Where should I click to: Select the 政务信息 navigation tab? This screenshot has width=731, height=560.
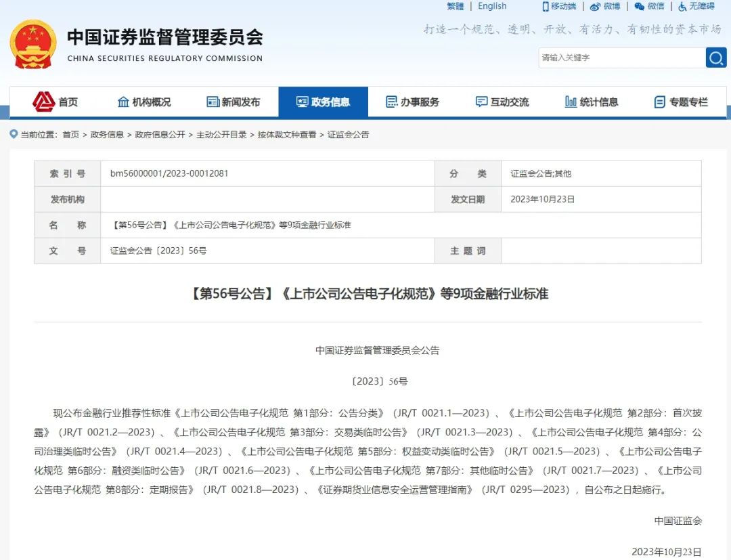click(324, 102)
